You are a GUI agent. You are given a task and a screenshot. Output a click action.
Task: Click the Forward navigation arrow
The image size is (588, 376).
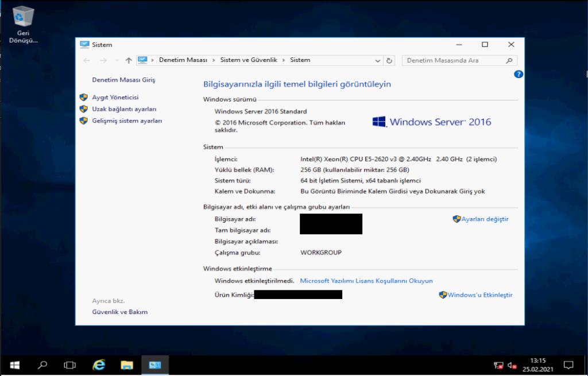point(103,60)
